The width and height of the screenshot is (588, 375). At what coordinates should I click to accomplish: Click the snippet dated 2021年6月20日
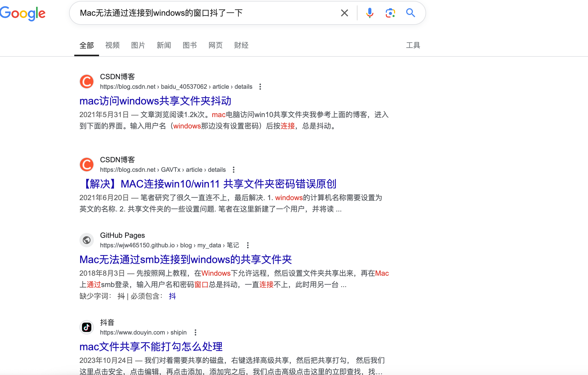click(x=231, y=203)
